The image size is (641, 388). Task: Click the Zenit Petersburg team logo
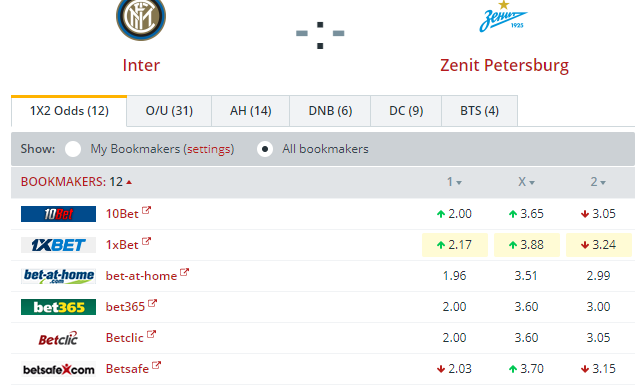503,16
